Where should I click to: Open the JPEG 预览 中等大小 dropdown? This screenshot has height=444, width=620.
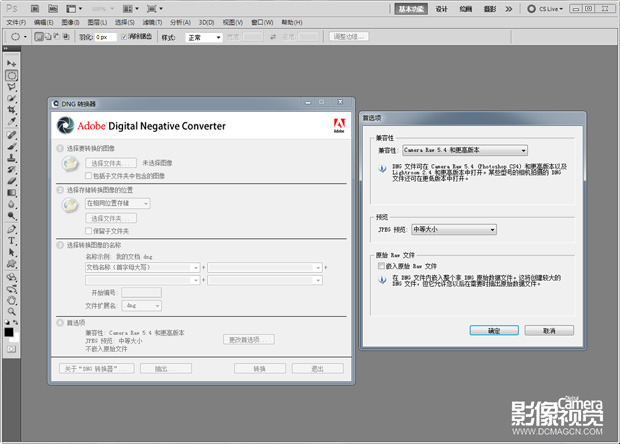[454, 229]
